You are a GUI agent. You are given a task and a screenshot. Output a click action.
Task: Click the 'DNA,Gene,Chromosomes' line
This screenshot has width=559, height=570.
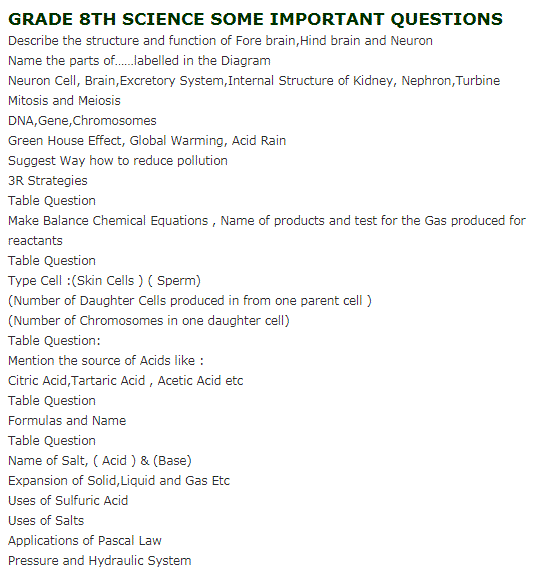tap(82, 121)
